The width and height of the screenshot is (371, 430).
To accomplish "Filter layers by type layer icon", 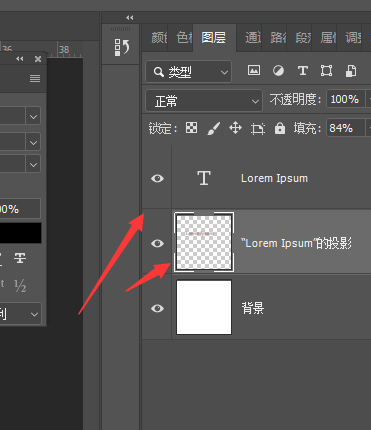I will pos(303,71).
